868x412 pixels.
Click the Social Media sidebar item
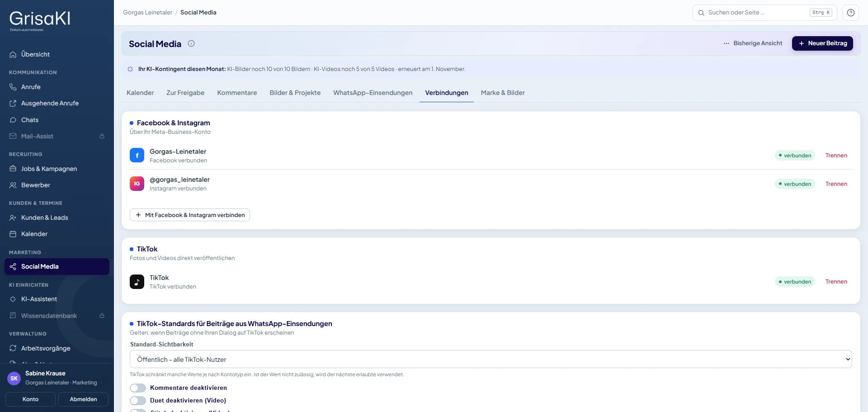pos(57,266)
